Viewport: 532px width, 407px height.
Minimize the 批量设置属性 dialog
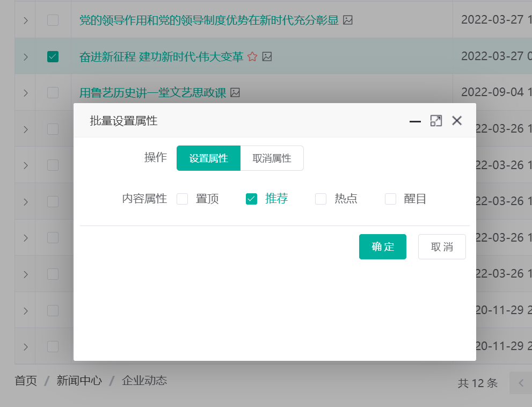[x=415, y=121]
